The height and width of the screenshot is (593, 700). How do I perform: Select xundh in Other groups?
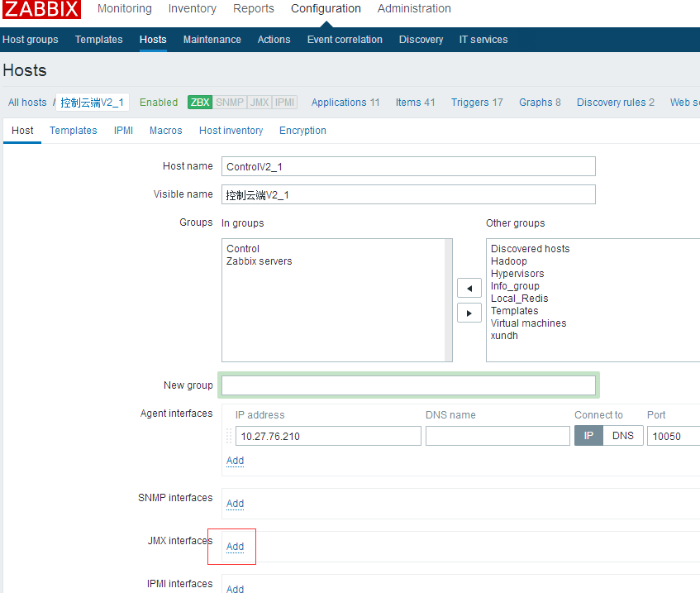click(x=504, y=336)
